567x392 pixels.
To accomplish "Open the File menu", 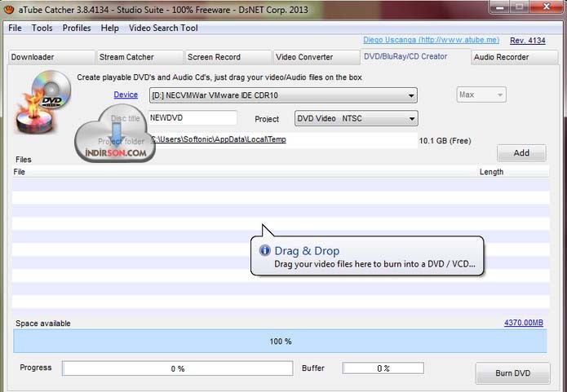I will [x=16, y=28].
